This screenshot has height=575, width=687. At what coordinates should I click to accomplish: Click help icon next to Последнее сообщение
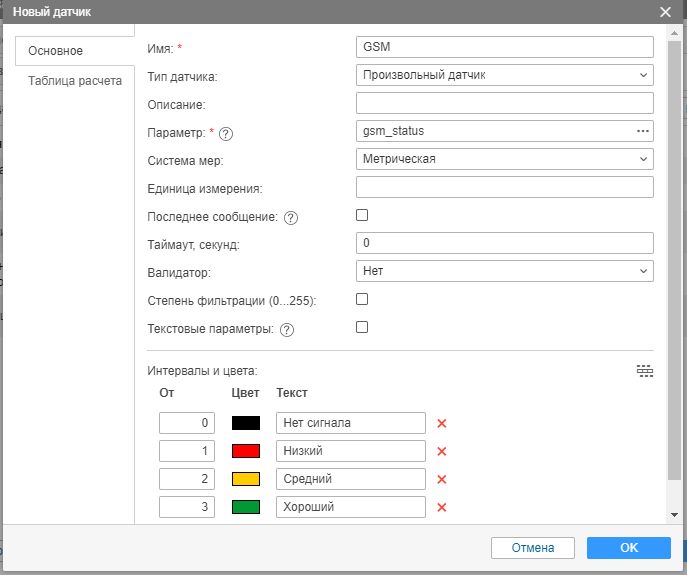291,218
